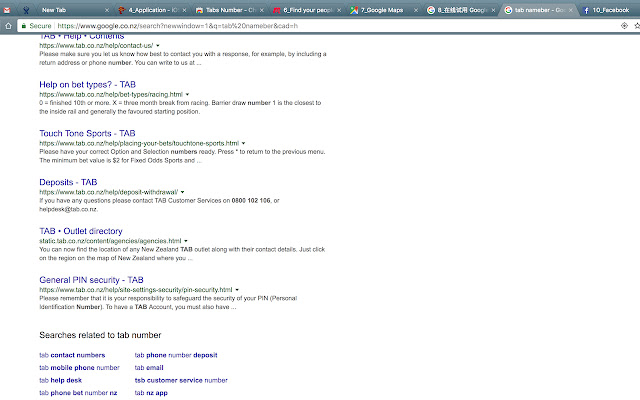Screen dimensions: 640x400
Task: Click related search 'tab contact numbers'
Action: (72, 355)
